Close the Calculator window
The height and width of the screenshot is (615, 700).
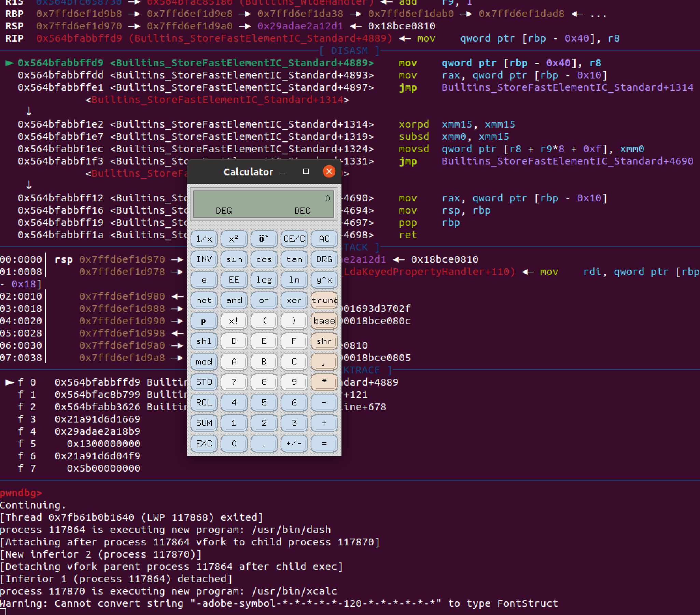329,171
